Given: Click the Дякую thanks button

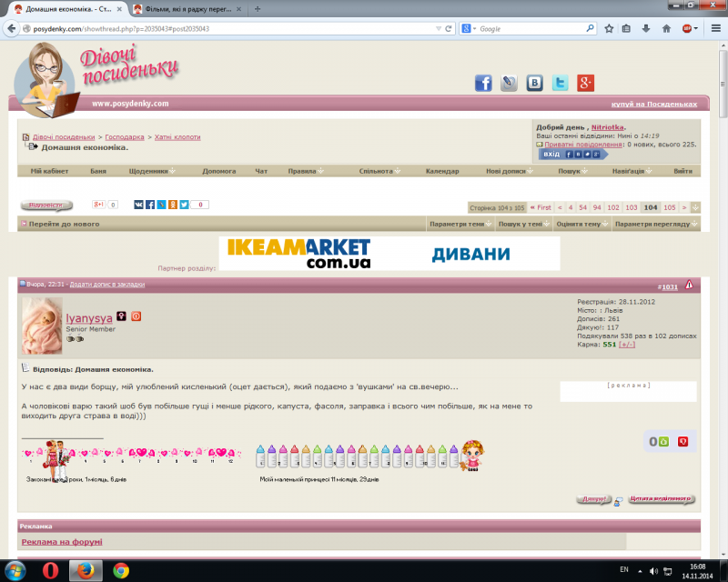Looking at the screenshot, I should [594, 499].
